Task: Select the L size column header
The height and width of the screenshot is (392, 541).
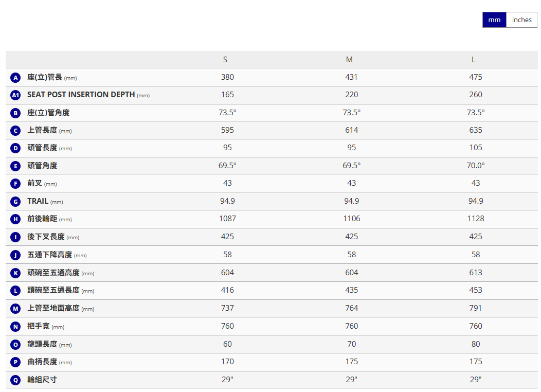Action: 474,60
